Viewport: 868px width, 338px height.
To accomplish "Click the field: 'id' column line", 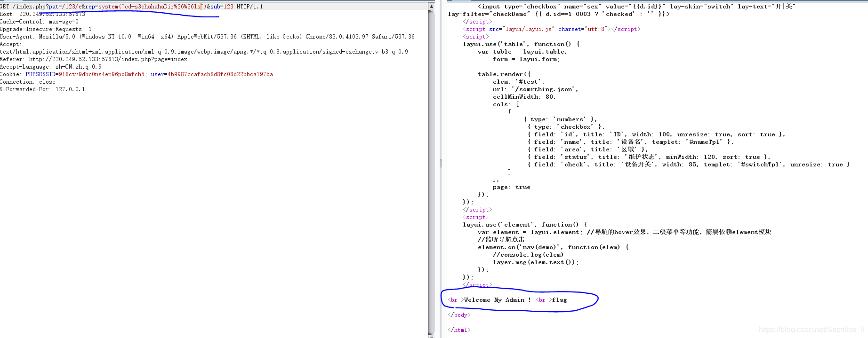I will [x=656, y=134].
